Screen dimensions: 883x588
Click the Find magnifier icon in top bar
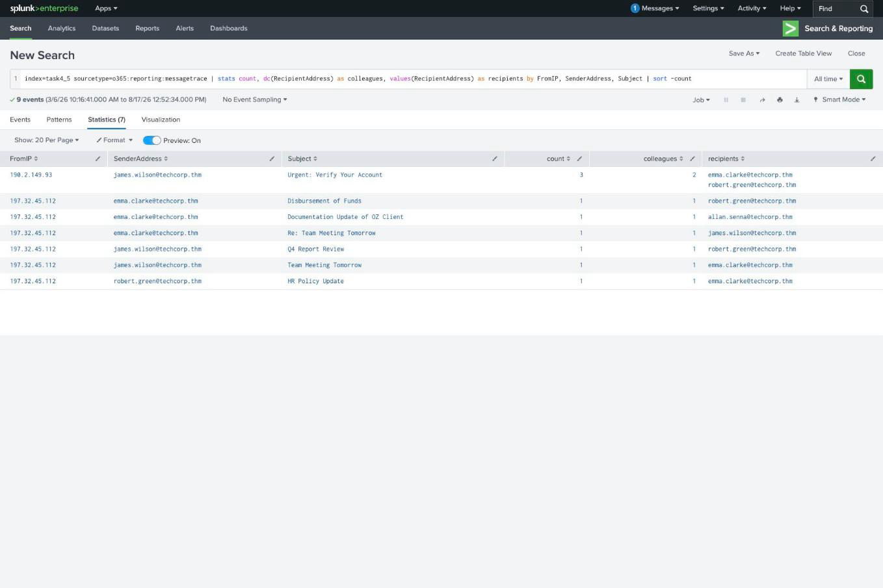[x=864, y=9]
